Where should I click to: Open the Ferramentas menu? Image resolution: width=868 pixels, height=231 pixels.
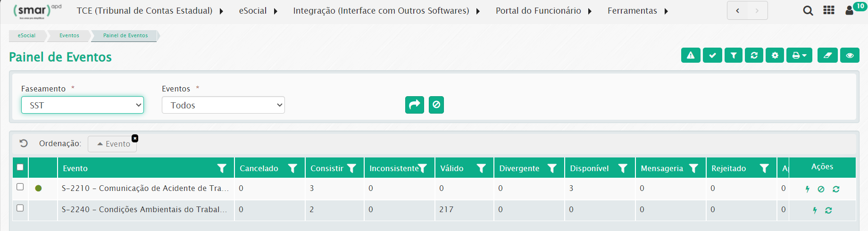coord(637,11)
